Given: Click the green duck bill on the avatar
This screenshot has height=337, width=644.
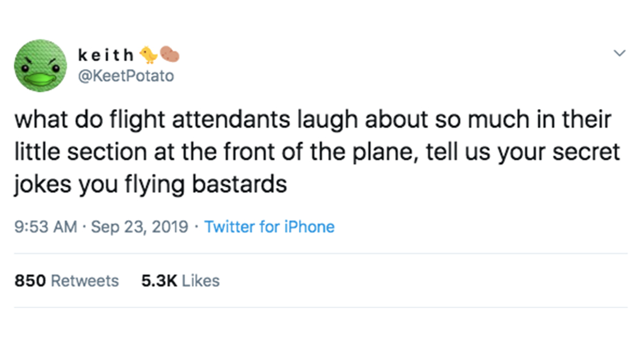Looking at the screenshot, I should coord(40,79).
